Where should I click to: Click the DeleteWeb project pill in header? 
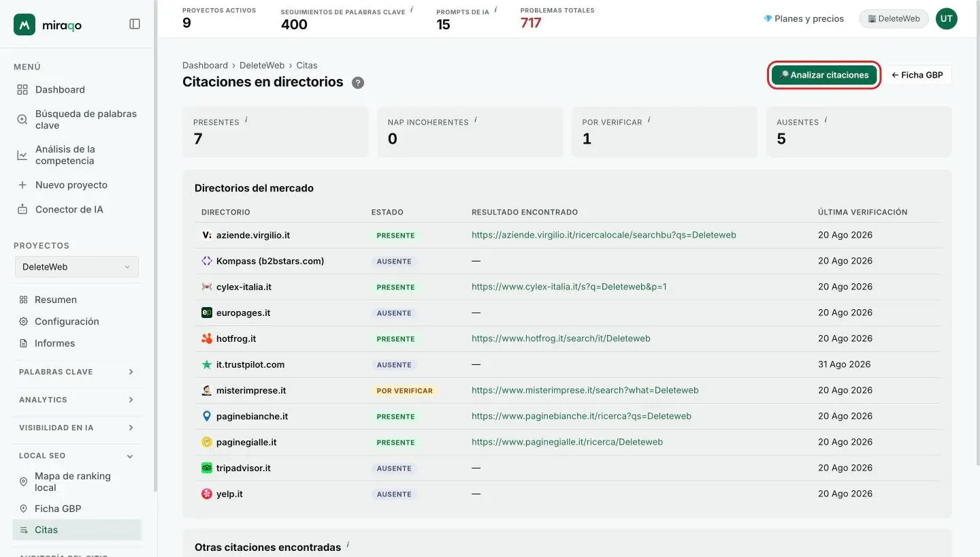click(x=894, y=19)
